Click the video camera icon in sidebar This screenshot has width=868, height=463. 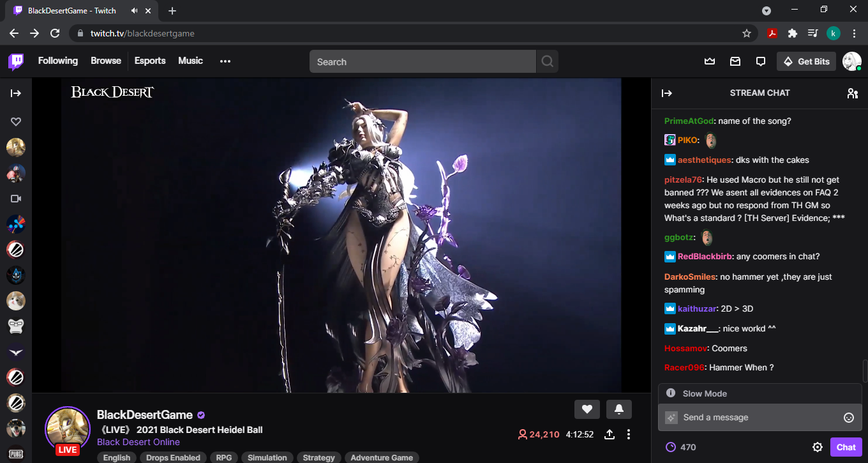tap(16, 199)
